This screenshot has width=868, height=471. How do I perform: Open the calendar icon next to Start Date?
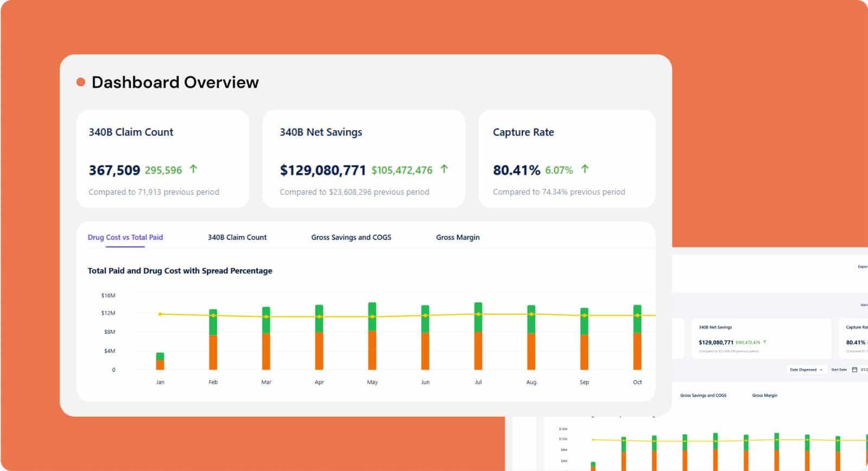[854, 370]
